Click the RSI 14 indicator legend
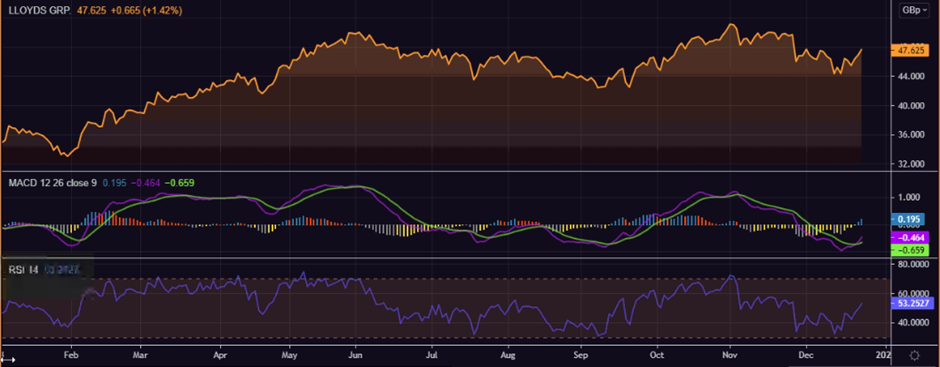The image size is (940, 367). coord(23,270)
